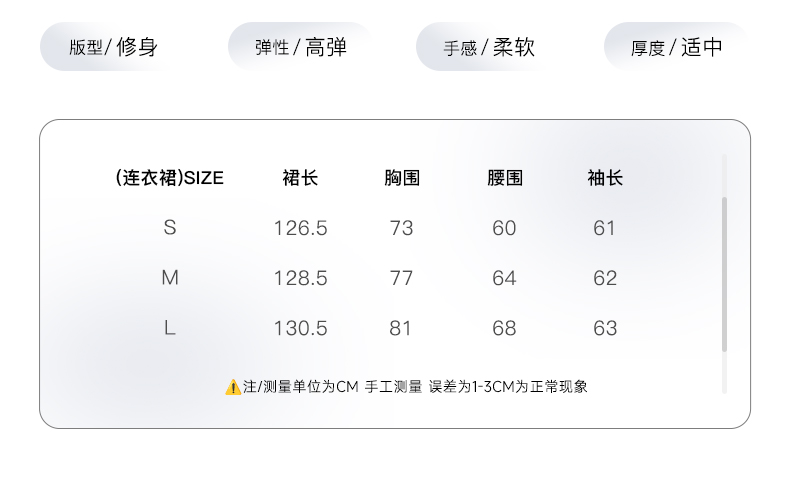Image resolution: width=790 pixels, height=484 pixels.
Task: Click the 袖长 column header
Action: [605, 179]
